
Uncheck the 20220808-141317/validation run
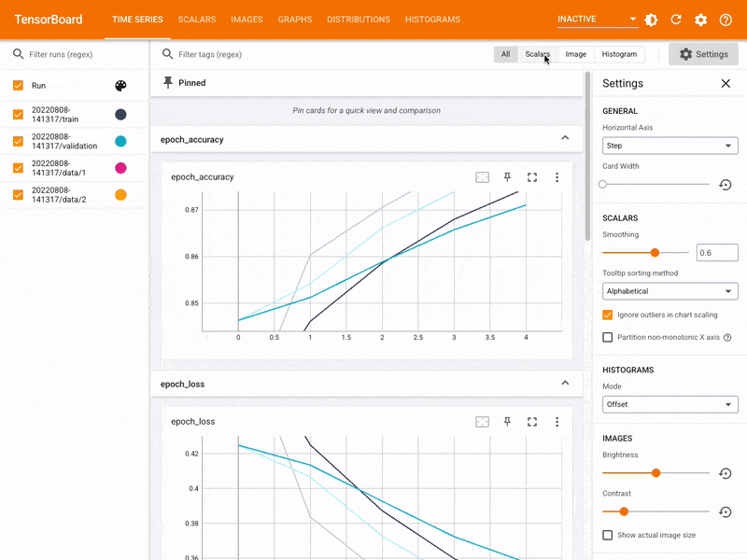click(x=18, y=142)
